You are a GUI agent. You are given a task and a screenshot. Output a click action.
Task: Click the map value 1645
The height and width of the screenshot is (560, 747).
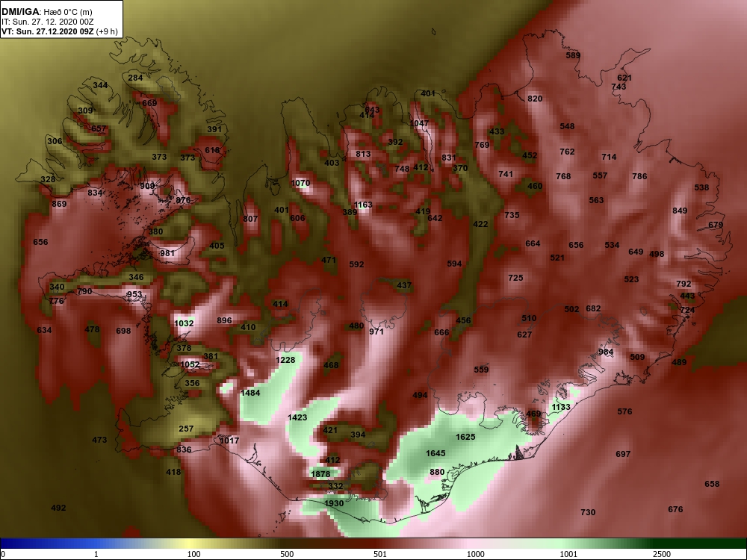436,453
